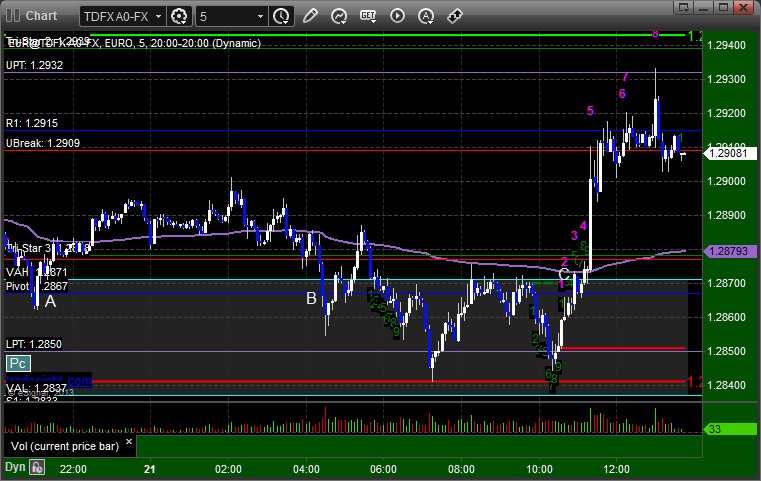Image resolution: width=761 pixels, height=481 pixels.
Task: Click the R1: 1.2915 label
Action: click(32, 123)
